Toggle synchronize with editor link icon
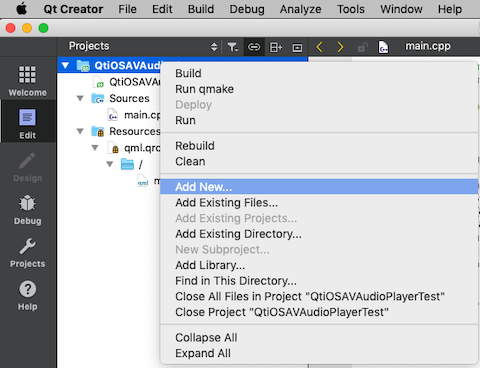The height and width of the screenshot is (368, 480). [x=254, y=47]
